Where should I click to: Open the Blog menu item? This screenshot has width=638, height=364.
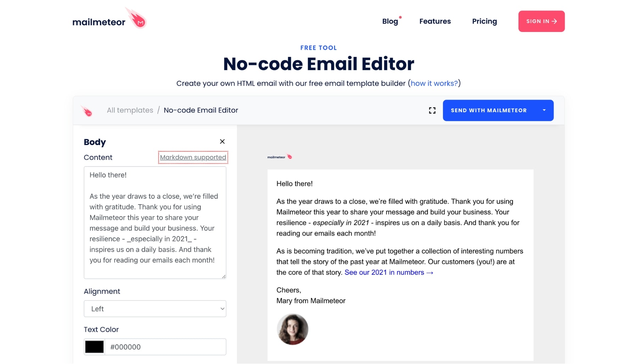[390, 21]
